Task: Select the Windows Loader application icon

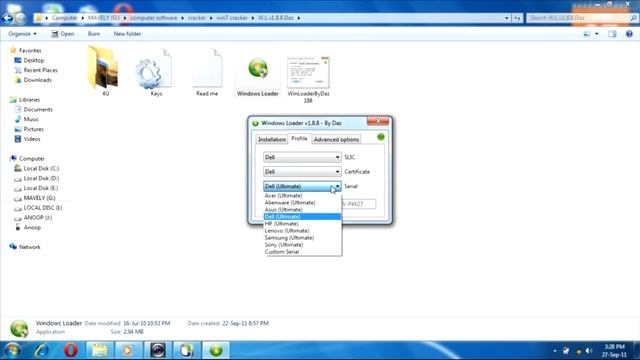Action: coord(258,69)
